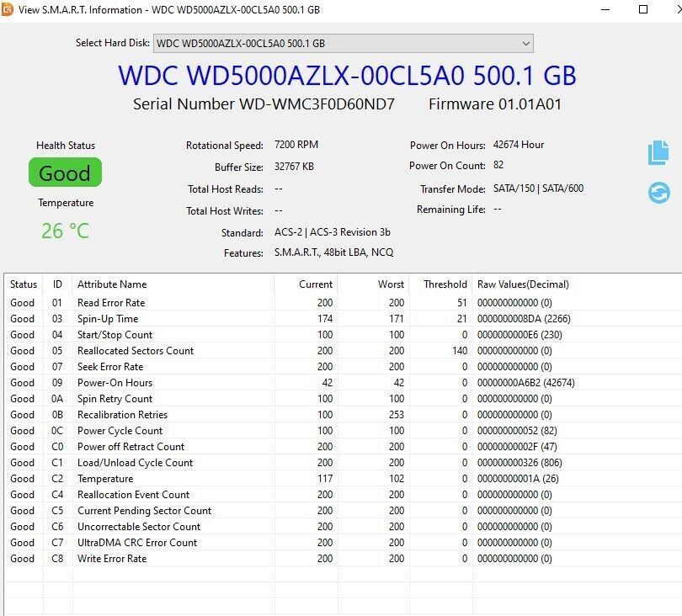The width and height of the screenshot is (682, 616).
Task: Select the Load/Unload Cycle Count row
Action: [x=343, y=463]
